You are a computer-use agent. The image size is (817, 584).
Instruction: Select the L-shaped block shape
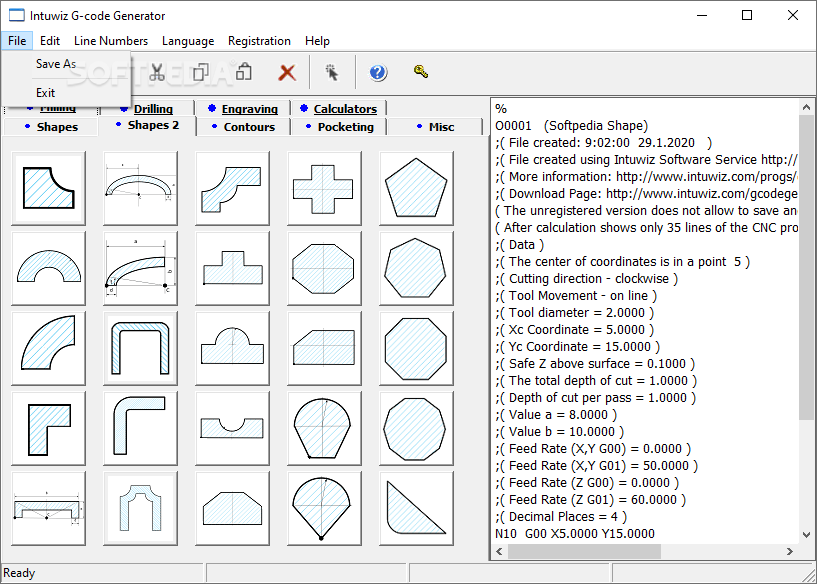[48, 428]
